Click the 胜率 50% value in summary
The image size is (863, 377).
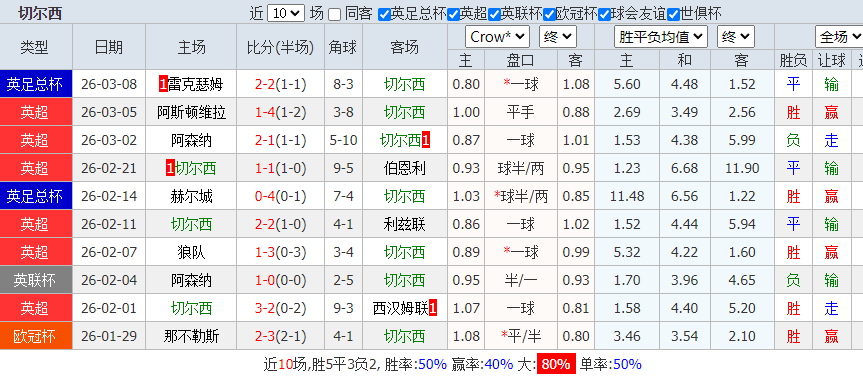(x=432, y=364)
